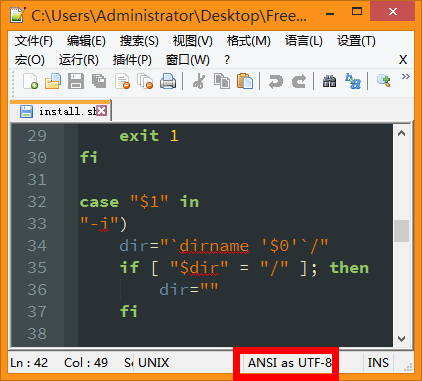Open the 文件(F) menu

pos(34,41)
